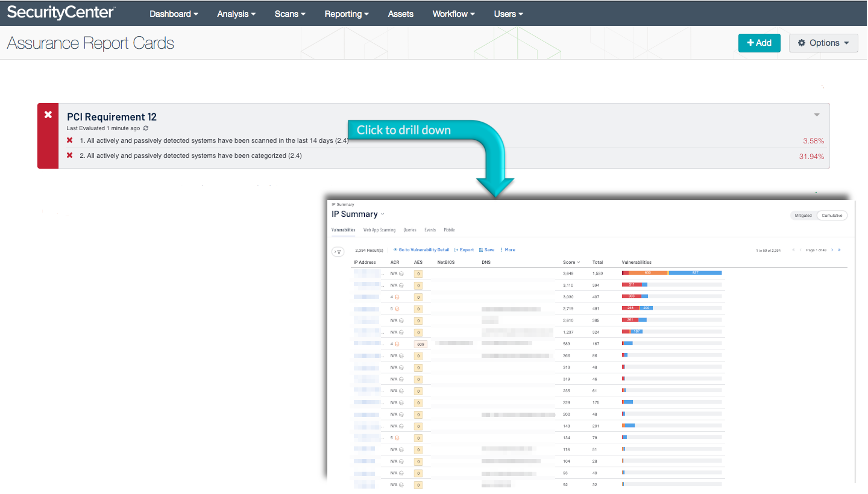Click Go to Vulnerability Detail
Screen dimensions: 868x494
pyautogui.click(x=421, y=249)
